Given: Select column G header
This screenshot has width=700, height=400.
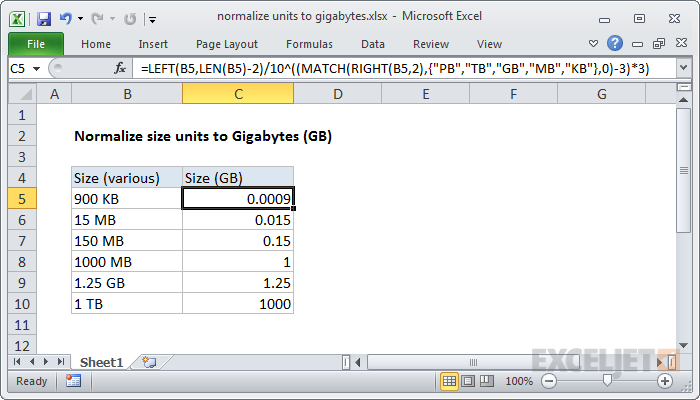Looking at the screenshot, I should (x=601, y=94).
